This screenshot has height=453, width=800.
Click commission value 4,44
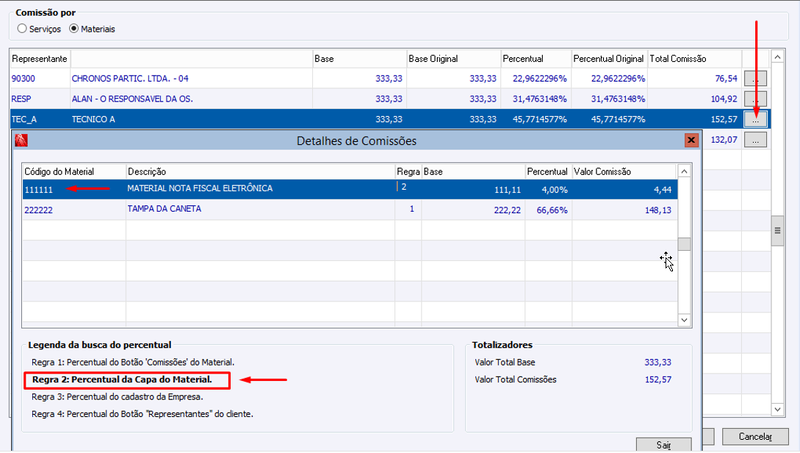663,190
